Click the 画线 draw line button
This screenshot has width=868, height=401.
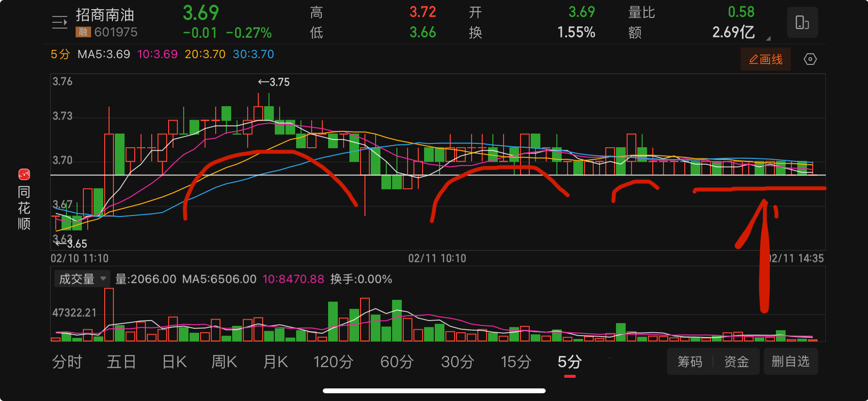[766, 59]
